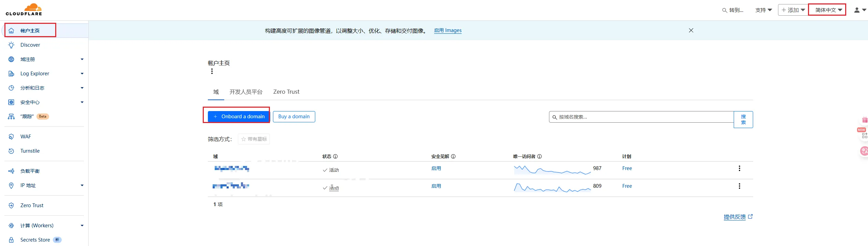Switch to the 开发人员平台 tab
This screenshot has height=246, width=868.
pos(246,92)
